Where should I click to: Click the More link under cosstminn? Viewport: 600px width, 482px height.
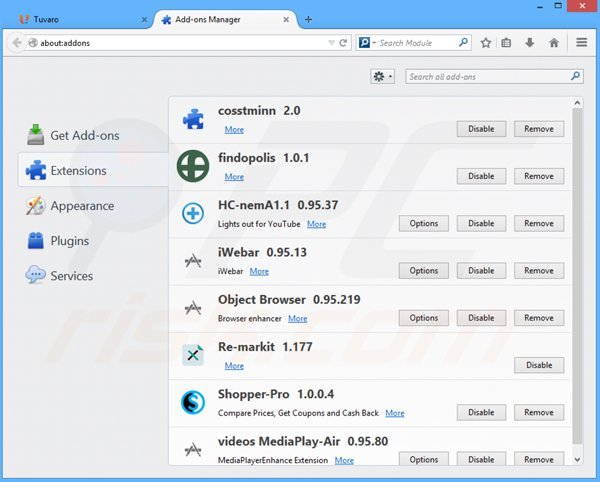pyautogui.click(x=234, y=130)
